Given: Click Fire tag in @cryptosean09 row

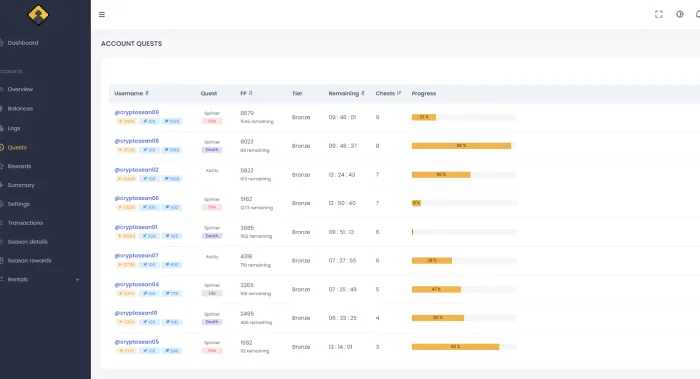Looking at the screenshot, I should (212, 121).
